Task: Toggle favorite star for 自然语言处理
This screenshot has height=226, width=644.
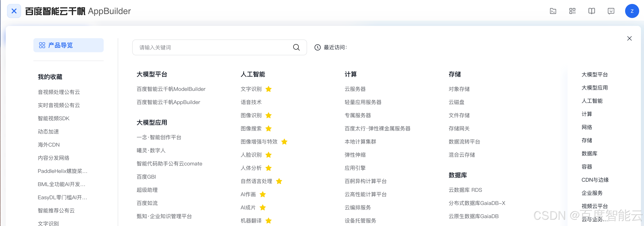Action: (x=279, y=181)
